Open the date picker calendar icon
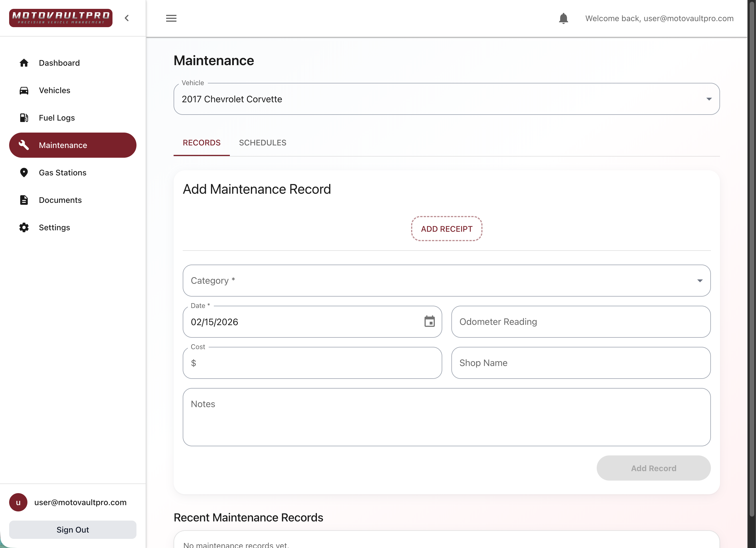756x548 pixels. pos(429,321)
